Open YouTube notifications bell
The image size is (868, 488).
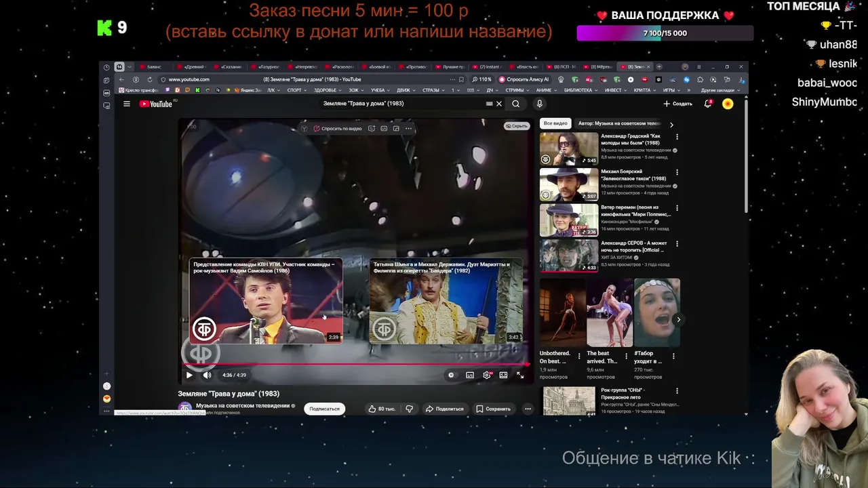[708, 104]
